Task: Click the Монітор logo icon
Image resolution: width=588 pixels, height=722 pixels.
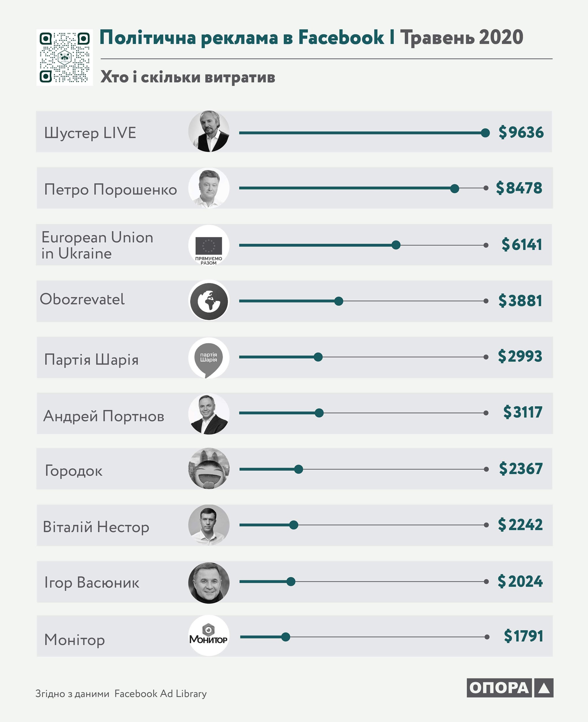Action: pyautogui.click(x=209, y=636)
